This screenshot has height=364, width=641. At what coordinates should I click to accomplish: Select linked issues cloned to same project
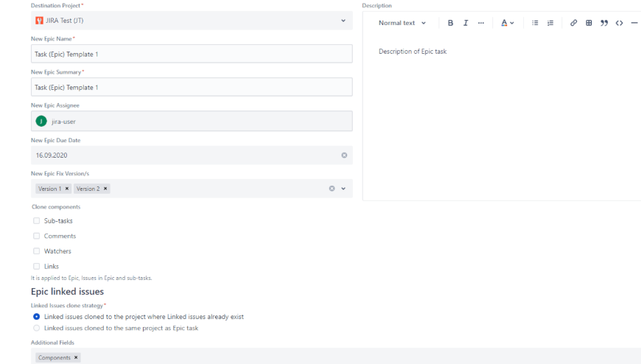coord(37,328)
